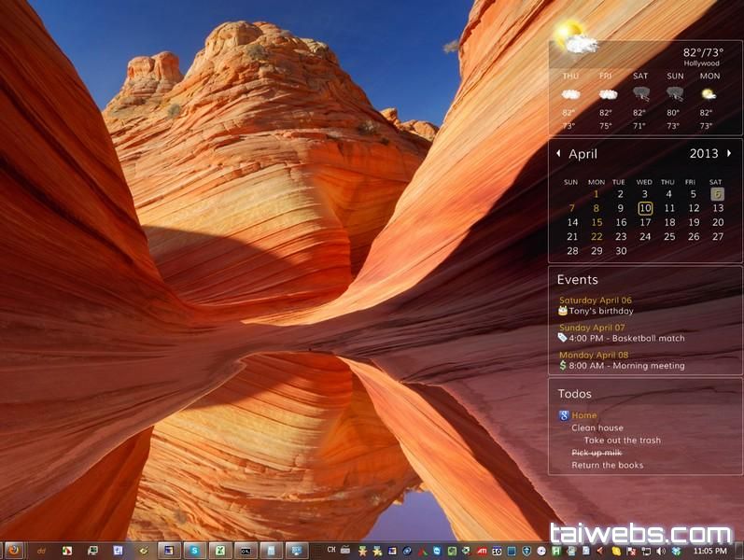This screenshot has width=744, height=560.
Task: Uncheck the completed "Pick up milk" todo
Action: coord(596,453)
